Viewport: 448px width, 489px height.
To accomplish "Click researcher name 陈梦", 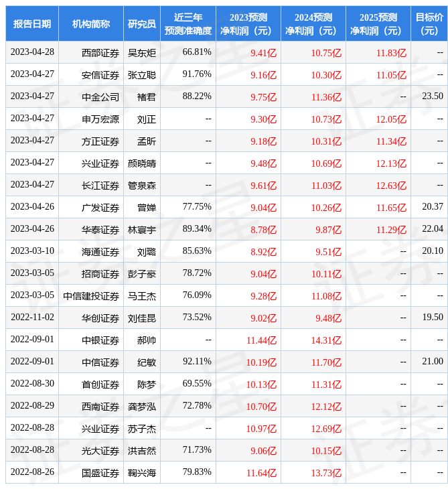I will tap(147, 385).
